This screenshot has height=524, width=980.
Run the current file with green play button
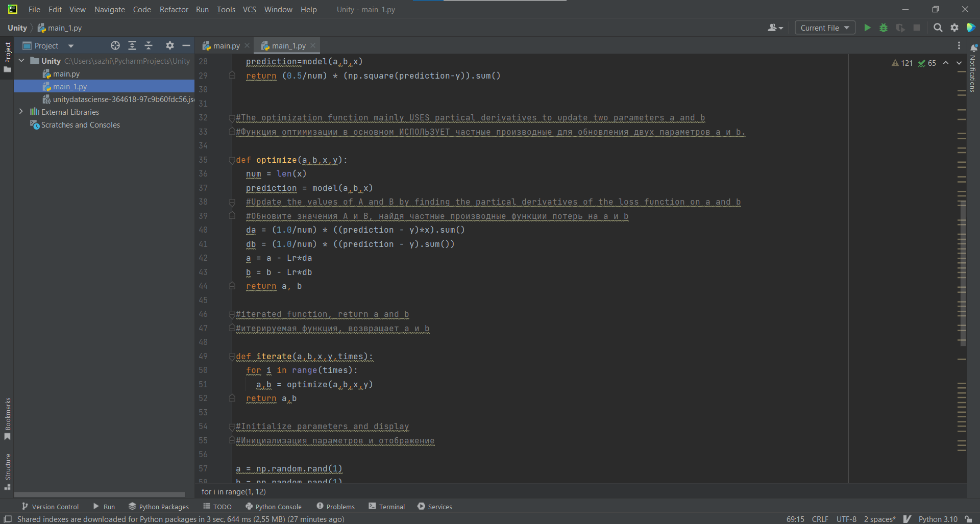pos(867,28)
